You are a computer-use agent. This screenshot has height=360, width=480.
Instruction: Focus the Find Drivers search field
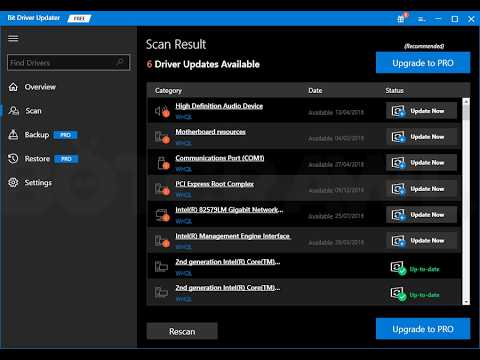(x=68, y=62)
